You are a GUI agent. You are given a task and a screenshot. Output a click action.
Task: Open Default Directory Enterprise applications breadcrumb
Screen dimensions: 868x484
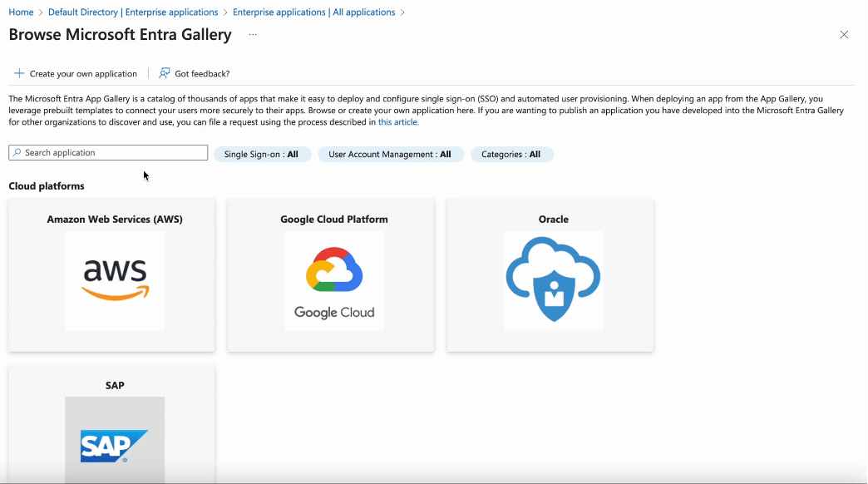tap(132, 12)
